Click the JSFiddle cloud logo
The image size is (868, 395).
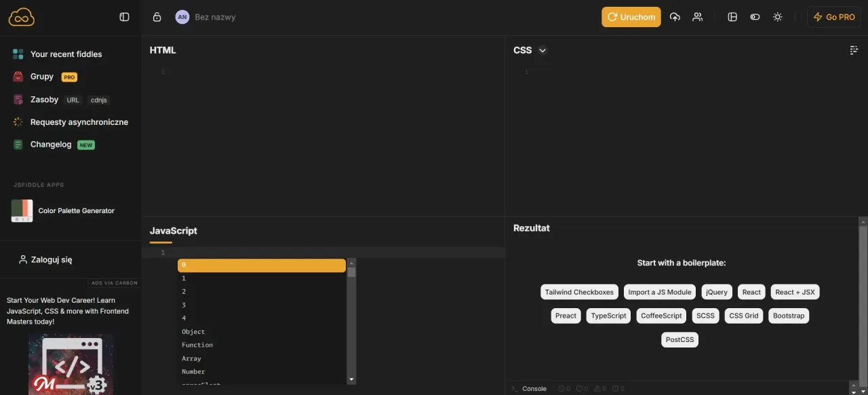click(21, 16)
